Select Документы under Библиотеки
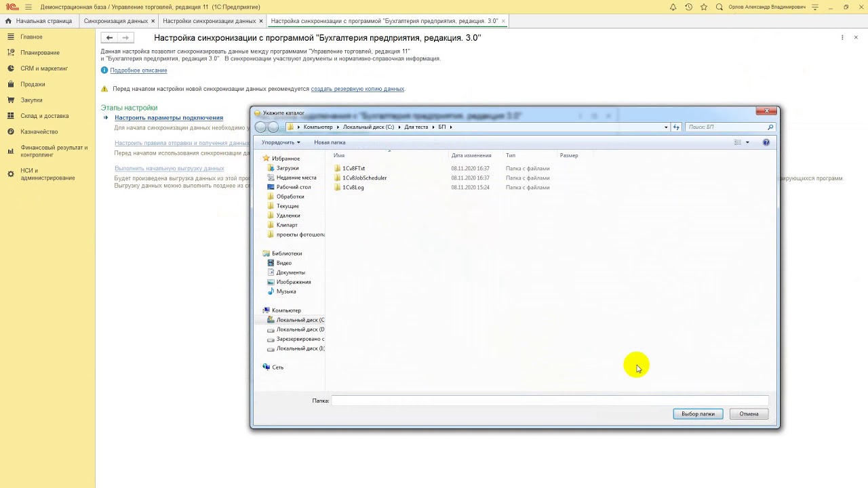 tap(286, 272)
